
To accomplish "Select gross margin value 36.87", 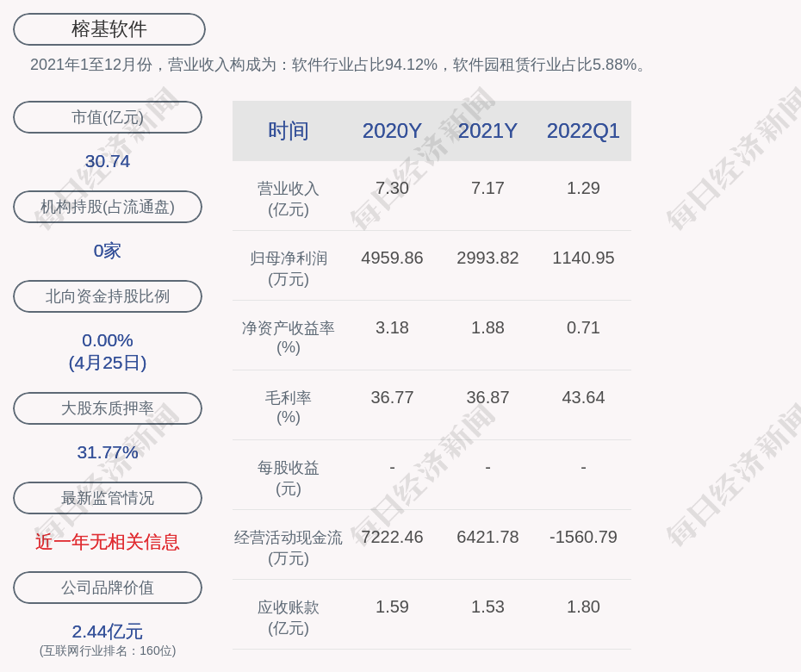I will (x=487, y=397).
